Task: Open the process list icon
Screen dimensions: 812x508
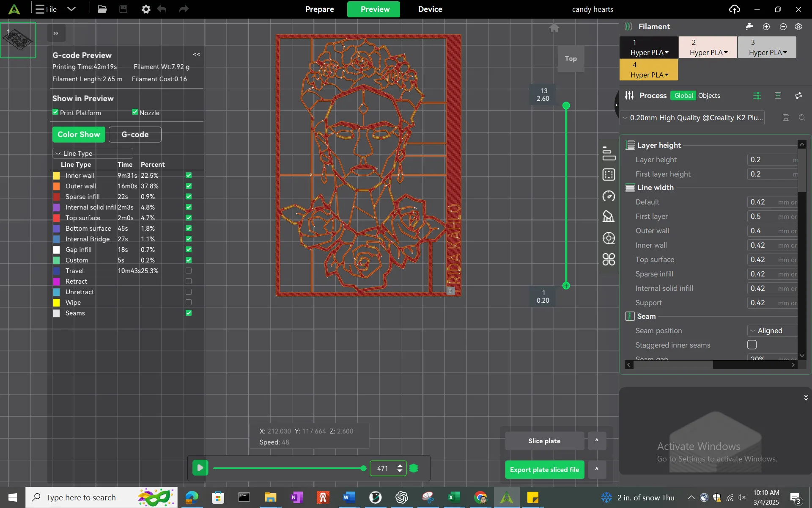Action: click(x=778, y=96)
